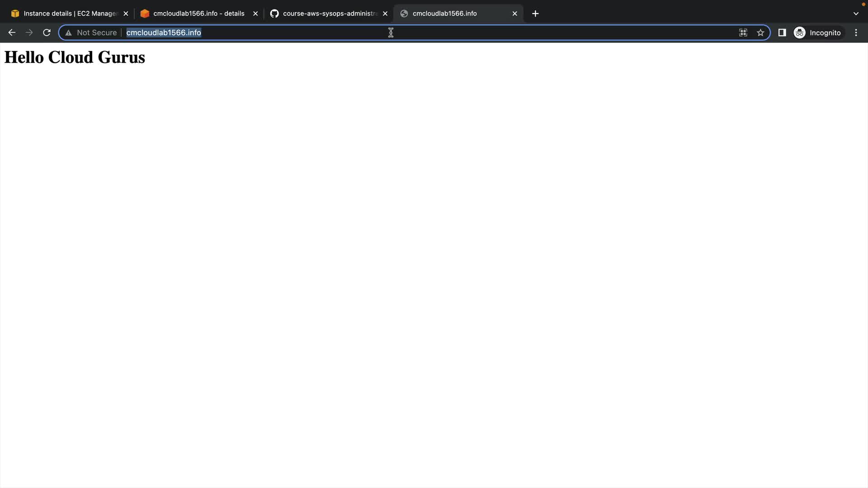Click the Not Secure warning icon
Screen dimensions: 868x488
(x=68, y=33)
